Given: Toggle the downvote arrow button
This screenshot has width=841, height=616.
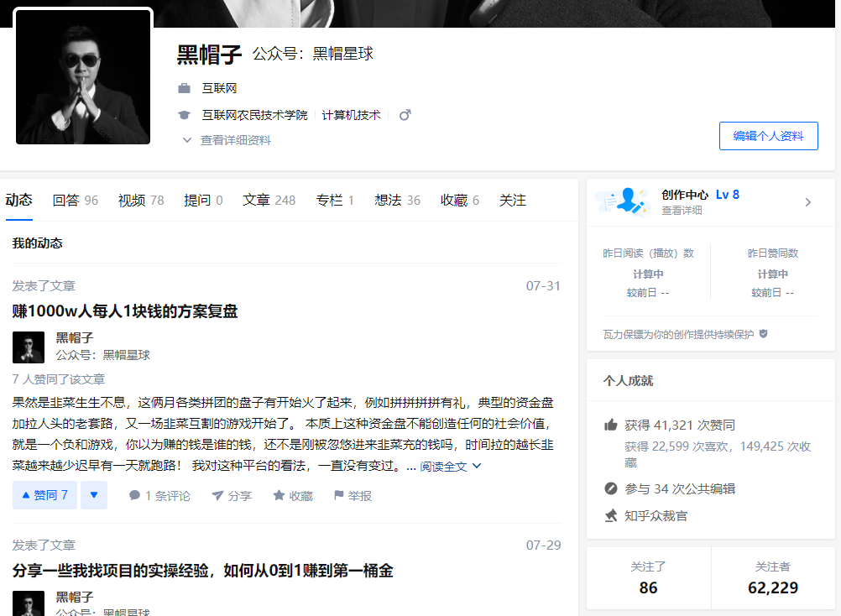Looking at the screenshot, I should tap(94, 495).
